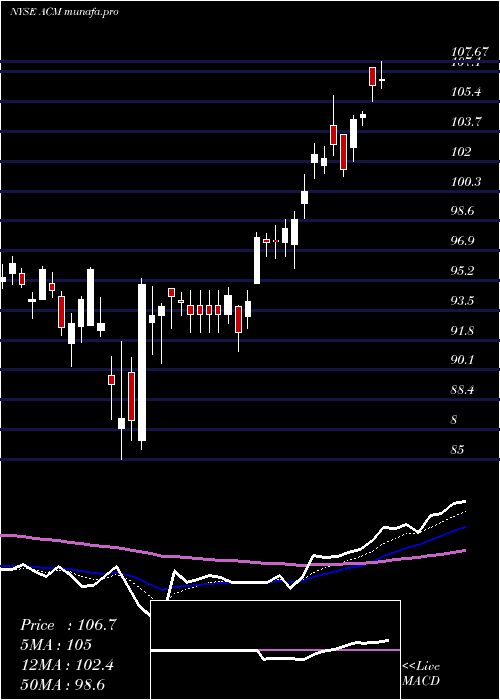Click the 102 price axis label
The image size is (500, 700).
461,152
